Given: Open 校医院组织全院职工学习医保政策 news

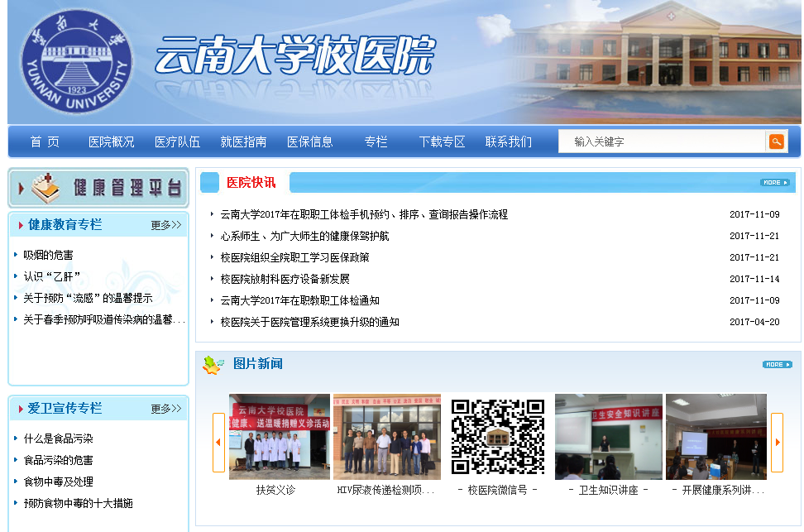Looking at the screenshot, I should click(294, 257).
